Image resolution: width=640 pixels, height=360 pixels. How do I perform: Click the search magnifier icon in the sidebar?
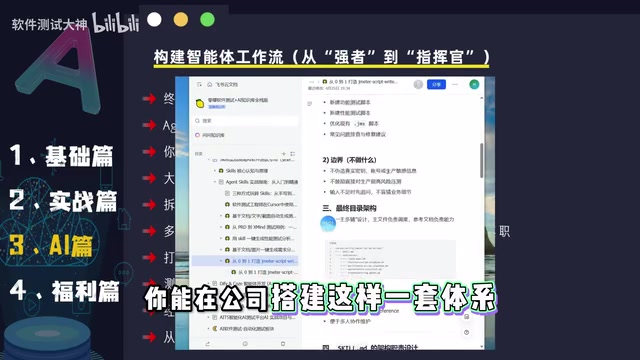198,121
